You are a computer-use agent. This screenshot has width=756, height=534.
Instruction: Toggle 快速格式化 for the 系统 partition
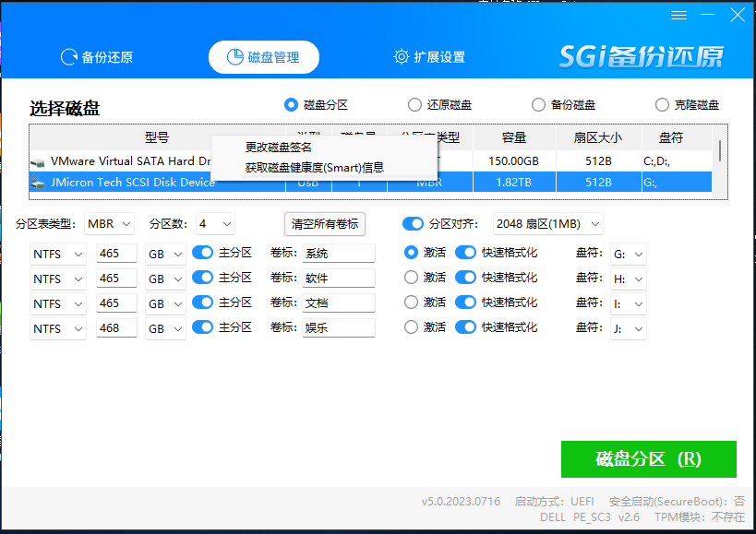tap(465, 253)
